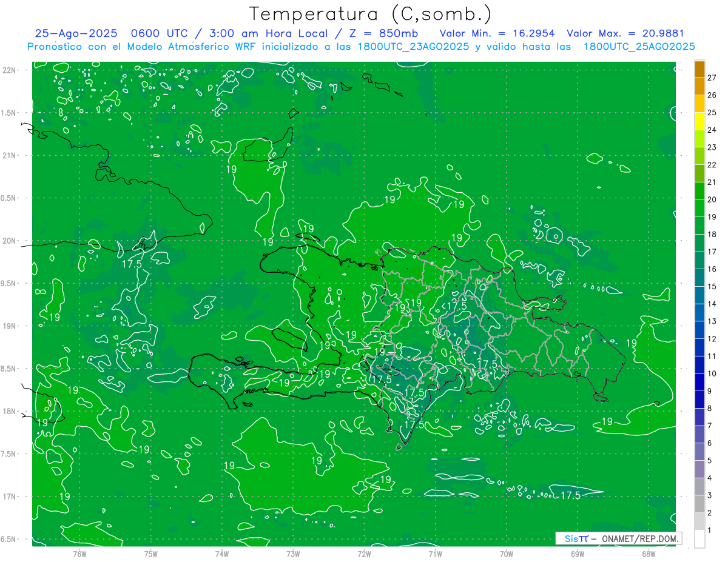Viewport: 728px width, 562px height.
Task: Click the "73W" longitude axis label
Action: [x=293, y=554]
